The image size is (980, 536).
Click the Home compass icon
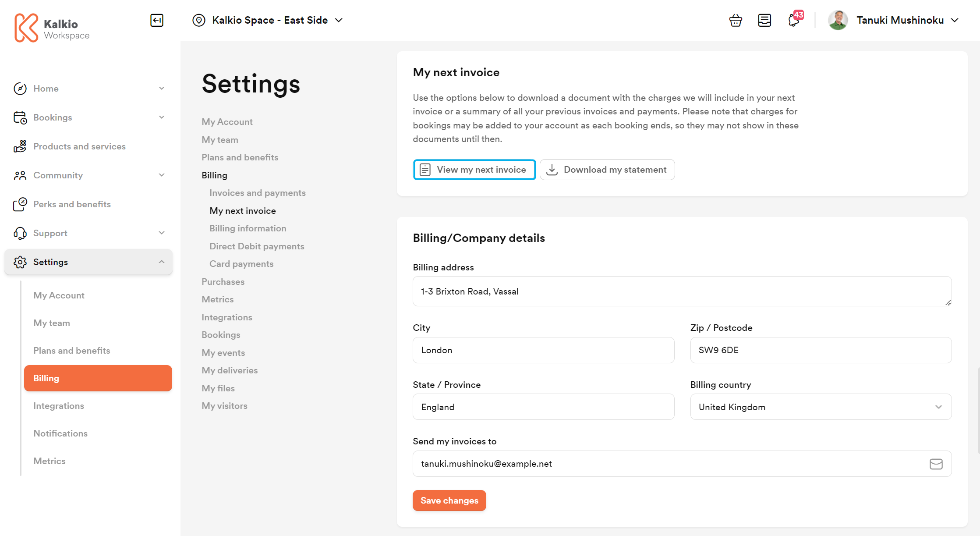tap(20, 89)
